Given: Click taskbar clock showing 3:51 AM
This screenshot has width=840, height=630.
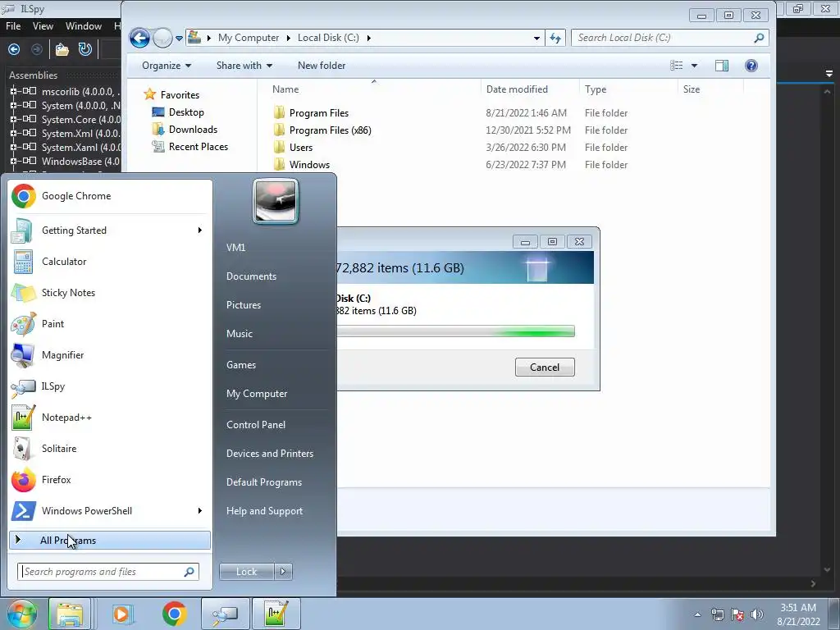Looking at the screenshot, I should [798, 614].
